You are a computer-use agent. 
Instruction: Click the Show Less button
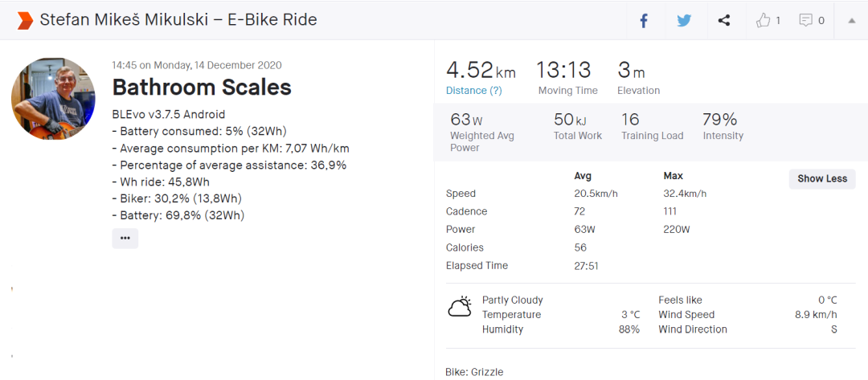(x=821, y=178)
